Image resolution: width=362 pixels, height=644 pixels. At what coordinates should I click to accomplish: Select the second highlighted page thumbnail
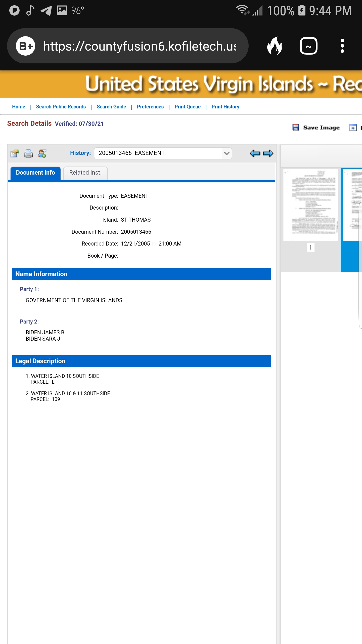point(352,205)
